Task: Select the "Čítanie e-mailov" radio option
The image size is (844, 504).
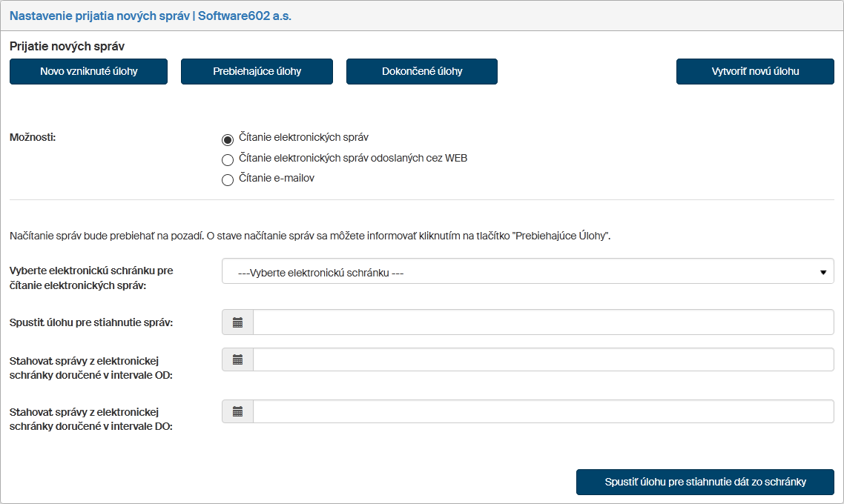Action: [228, 180]
